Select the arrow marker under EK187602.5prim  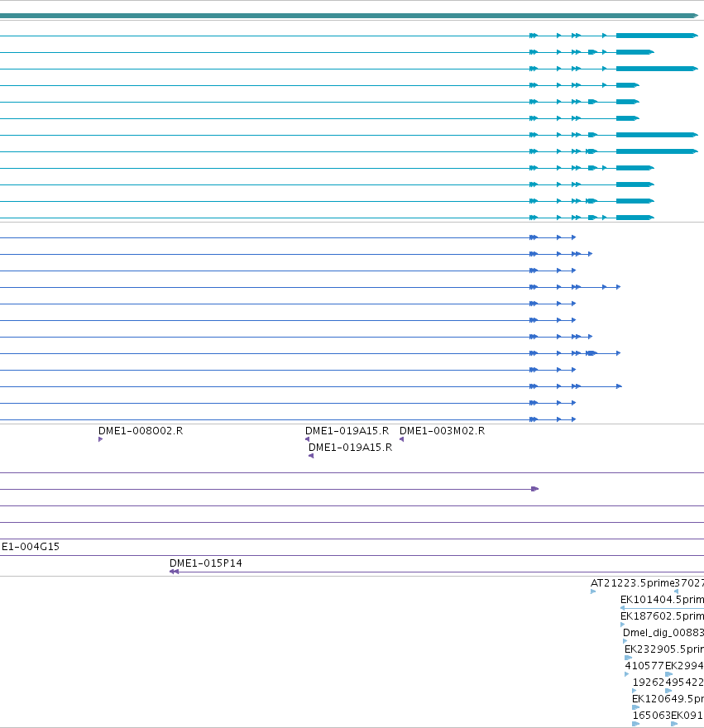622,625
